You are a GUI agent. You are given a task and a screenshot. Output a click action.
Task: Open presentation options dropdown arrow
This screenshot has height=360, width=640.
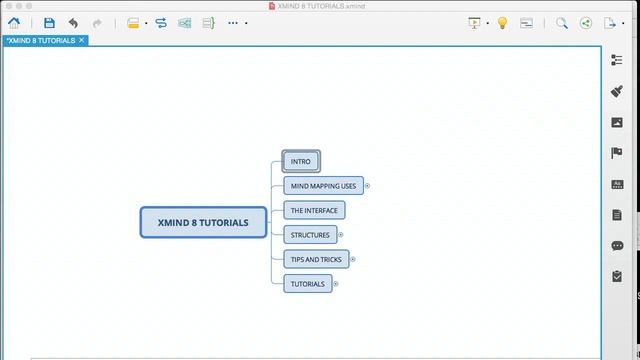(x=487, y=23)
